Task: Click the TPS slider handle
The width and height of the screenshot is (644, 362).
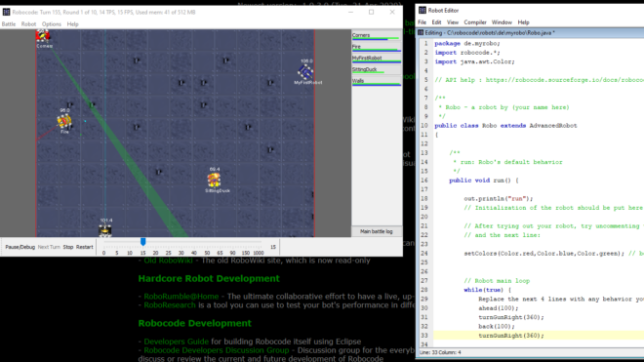Action: coord(142,242)
